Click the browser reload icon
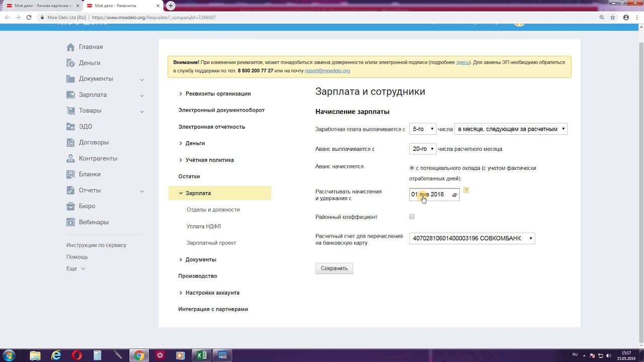Viewport: 644px width, 362px height. 29,17
